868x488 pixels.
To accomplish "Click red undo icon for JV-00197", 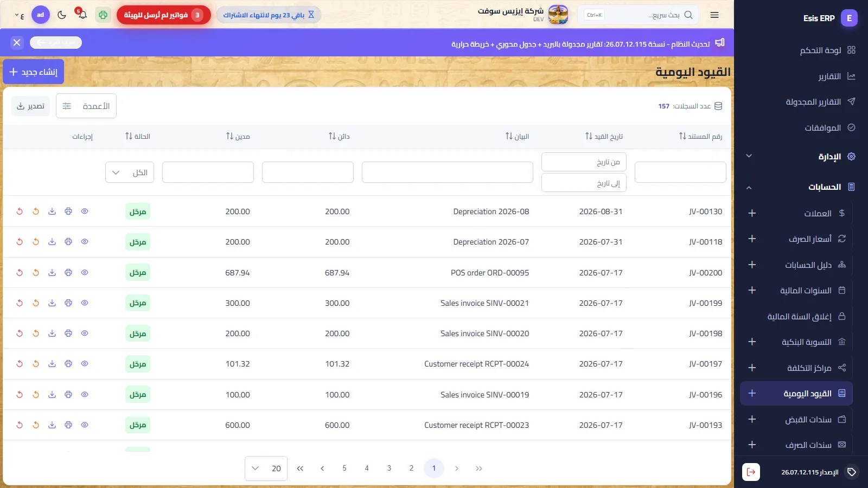I will click(x=20, y=364).
